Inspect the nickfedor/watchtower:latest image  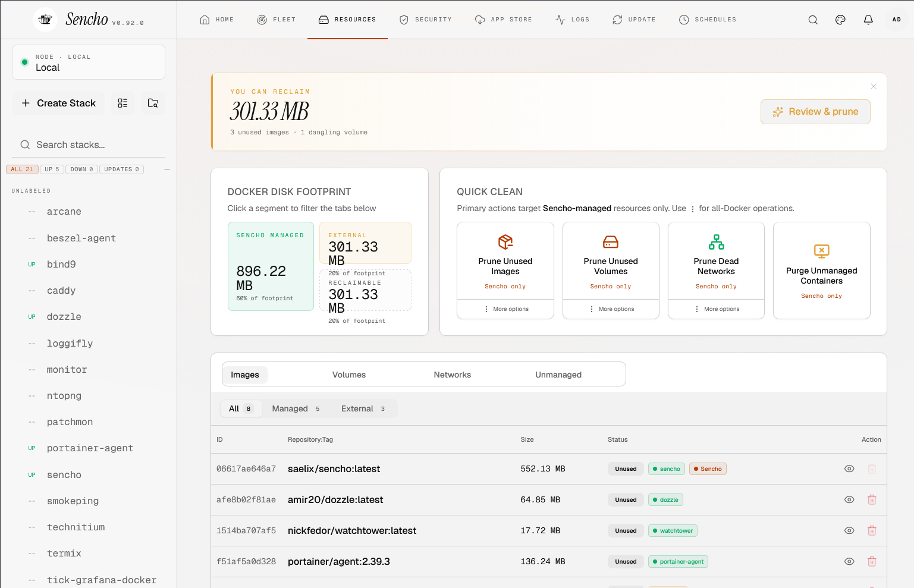[849, 531]
